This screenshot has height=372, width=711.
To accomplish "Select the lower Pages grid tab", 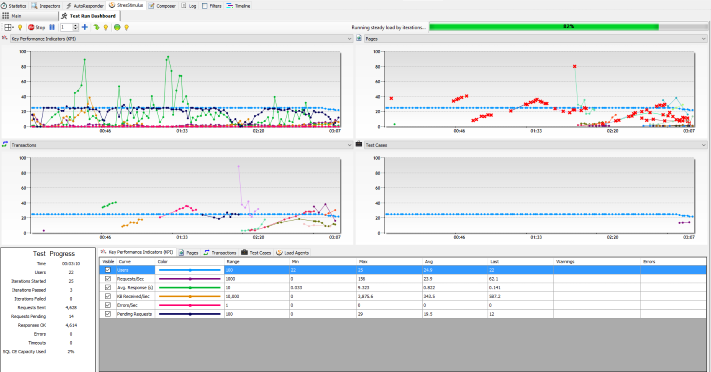I will coord(188,252).
